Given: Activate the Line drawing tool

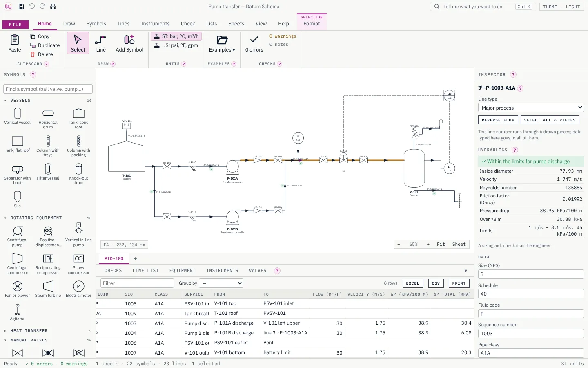Looking at the screenshot, I should [x=101, y=43].
